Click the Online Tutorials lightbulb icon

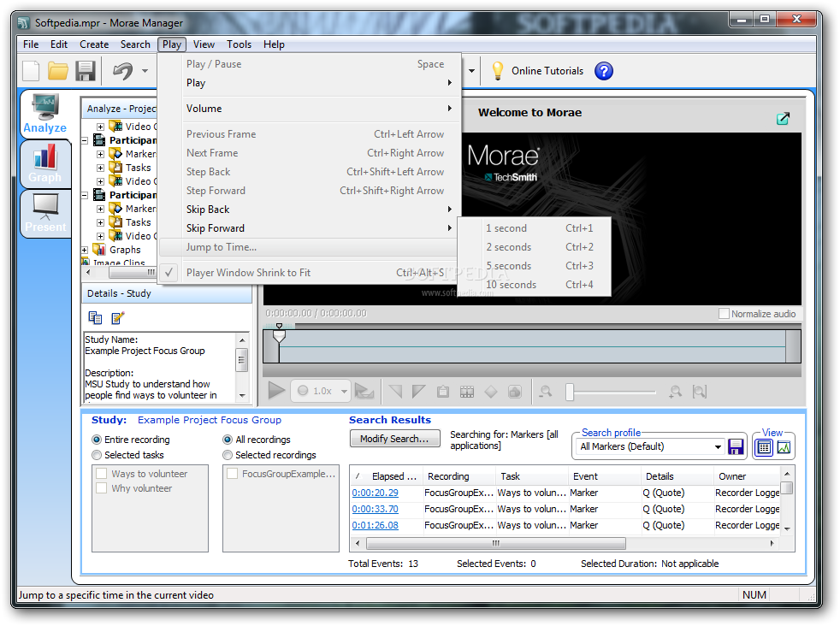[x=498, y=71]
